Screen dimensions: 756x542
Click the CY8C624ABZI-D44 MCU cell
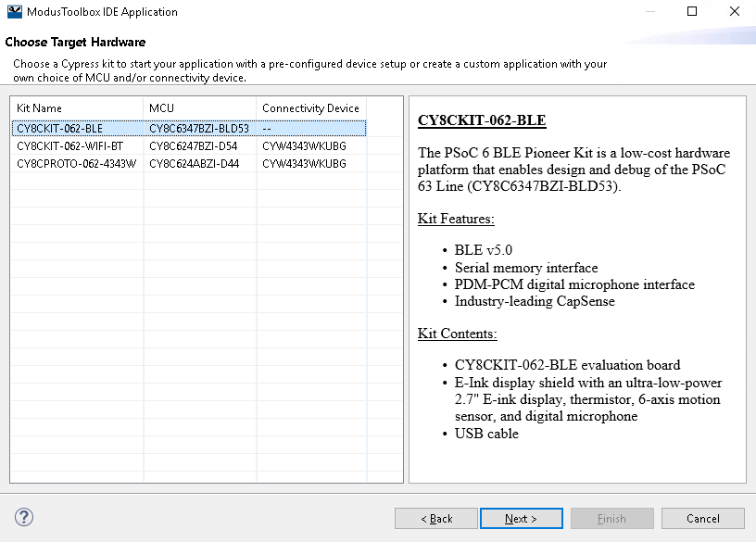pos(194,164)
